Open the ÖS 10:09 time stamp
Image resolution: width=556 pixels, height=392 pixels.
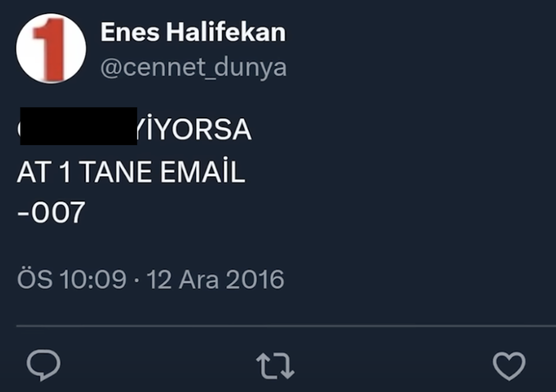(x=72, y=279)
